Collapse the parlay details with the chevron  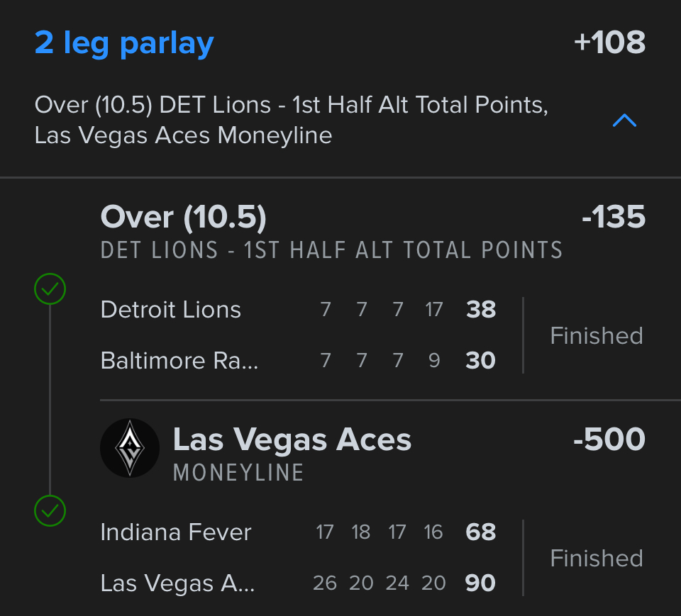click(624, 121)
